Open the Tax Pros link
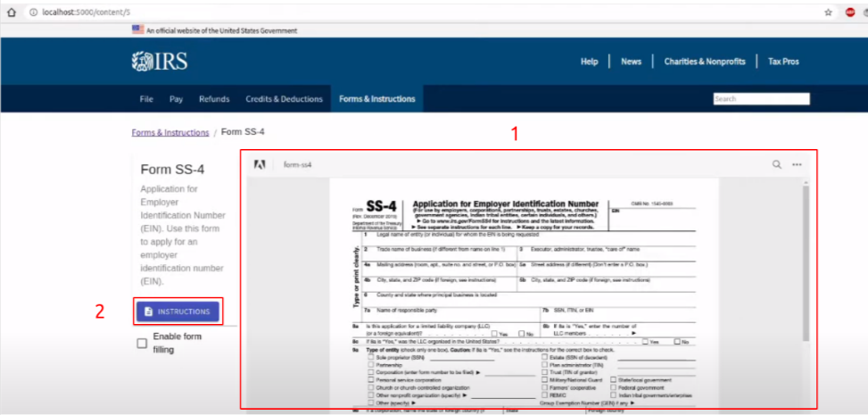The height and width of the screenshot is (415, 868). pyautogui.click(x=783, y=62)
